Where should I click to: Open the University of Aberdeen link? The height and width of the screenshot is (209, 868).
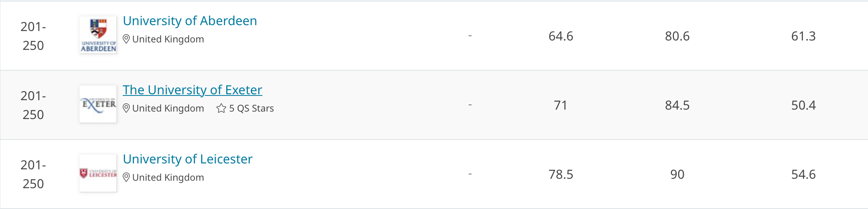(x=190, y=21)
